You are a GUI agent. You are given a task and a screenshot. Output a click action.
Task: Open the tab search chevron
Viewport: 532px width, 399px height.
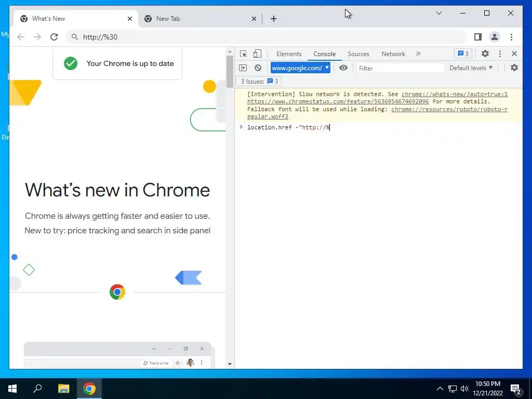[x=438, y=13]
